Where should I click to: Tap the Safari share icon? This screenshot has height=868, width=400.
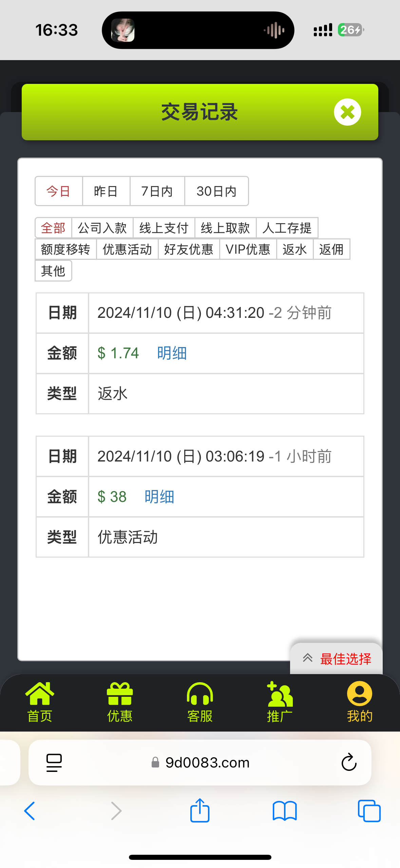point(200,811)
